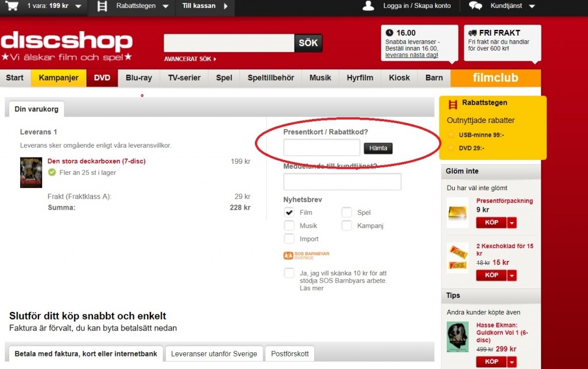Screen dimensions: 588x369
Task: Click leverans nästa dag link
Action: coord(411,55)
